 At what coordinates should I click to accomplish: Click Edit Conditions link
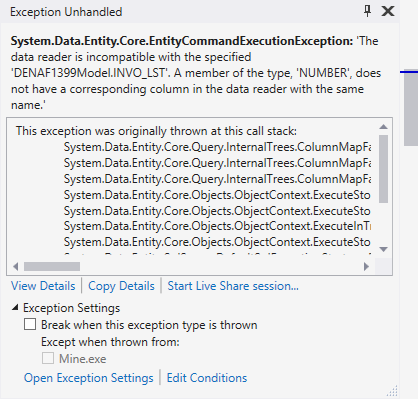[x=207, y=378]
